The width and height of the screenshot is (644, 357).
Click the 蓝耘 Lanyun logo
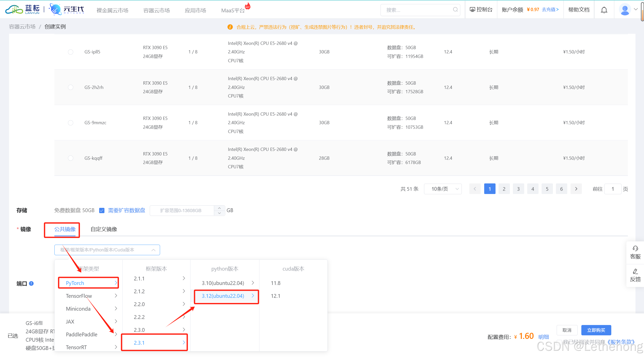(x=23, y=10)
